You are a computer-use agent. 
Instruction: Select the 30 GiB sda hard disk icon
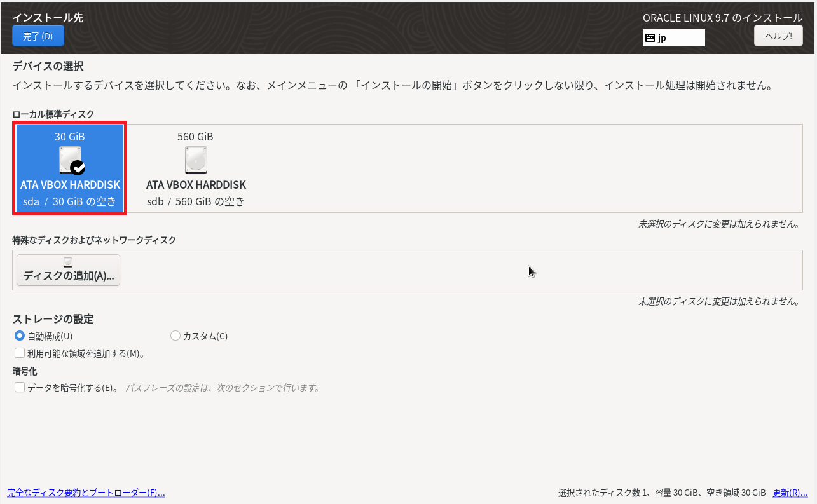[x=69, y=159]
